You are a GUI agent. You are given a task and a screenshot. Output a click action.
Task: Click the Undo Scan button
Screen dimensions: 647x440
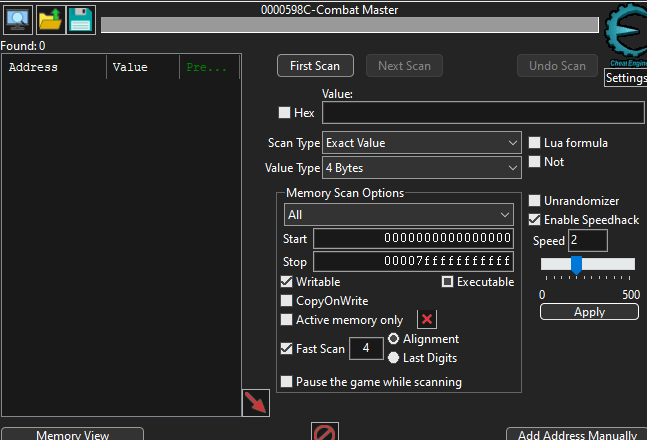tap(557, 66)
